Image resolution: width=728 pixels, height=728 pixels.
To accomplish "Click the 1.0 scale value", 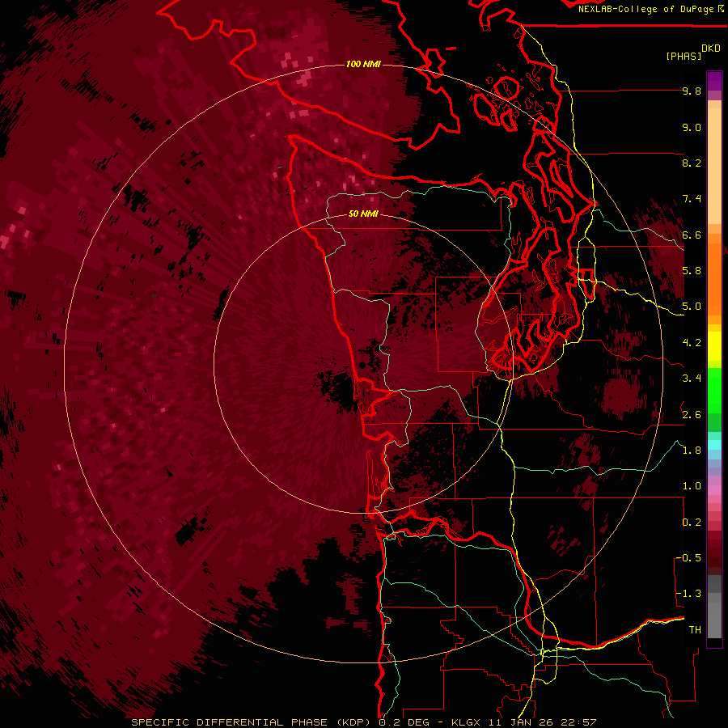I will click(x=692, y=486).
